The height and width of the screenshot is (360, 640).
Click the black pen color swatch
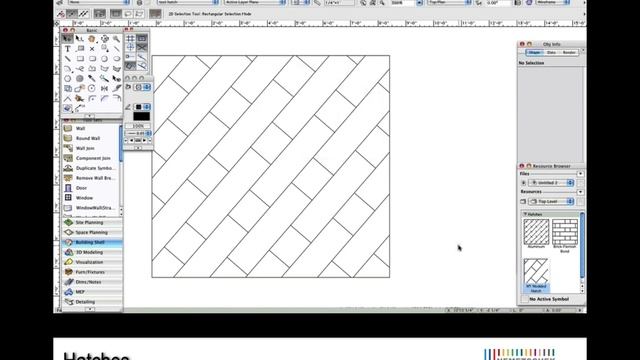pos(138,107)
